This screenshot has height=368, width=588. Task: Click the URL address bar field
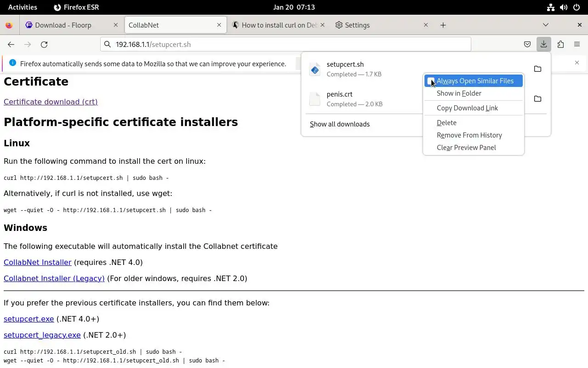coord(286,44)
